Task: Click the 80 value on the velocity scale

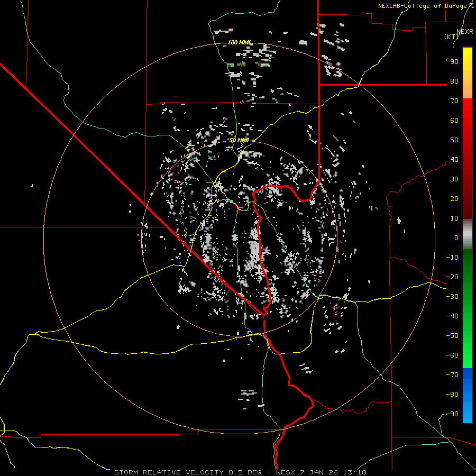Action: (454, 81)
